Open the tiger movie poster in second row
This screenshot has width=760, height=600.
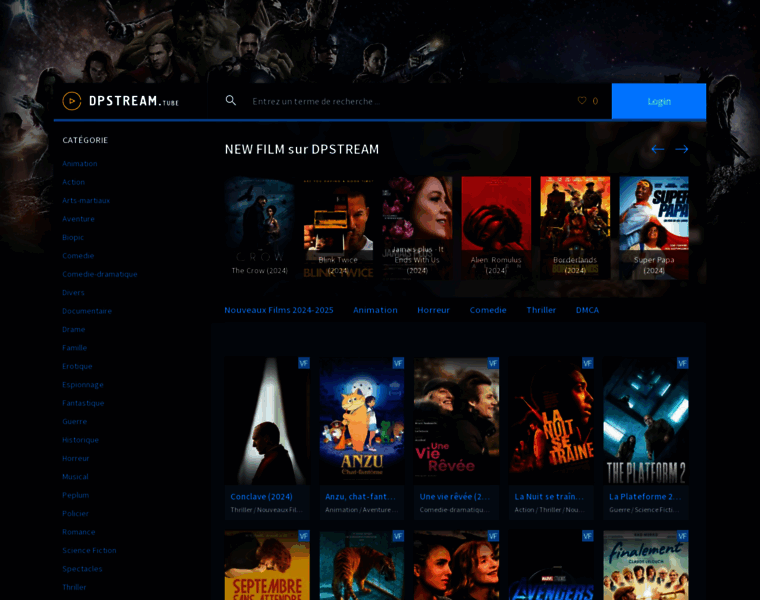[x=362, y=565]
